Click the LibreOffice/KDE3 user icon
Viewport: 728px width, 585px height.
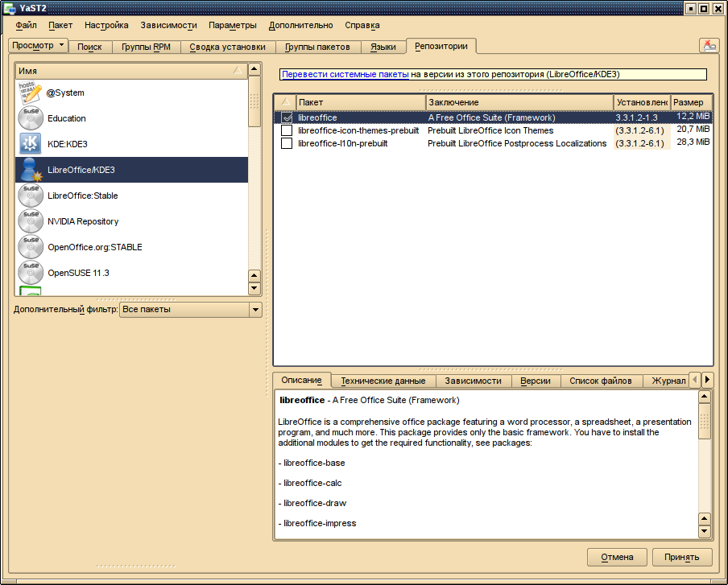[x=31, y=169]
